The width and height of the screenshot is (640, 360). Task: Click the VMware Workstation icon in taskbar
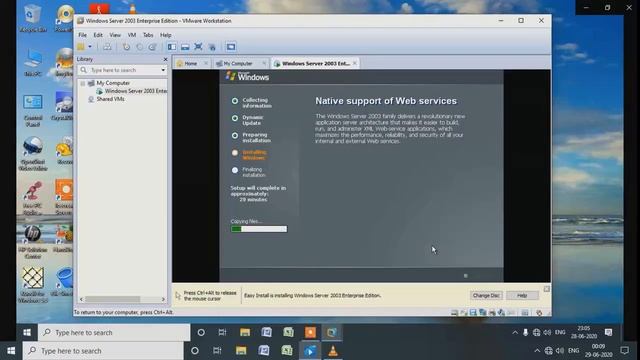tap(332, 332)
